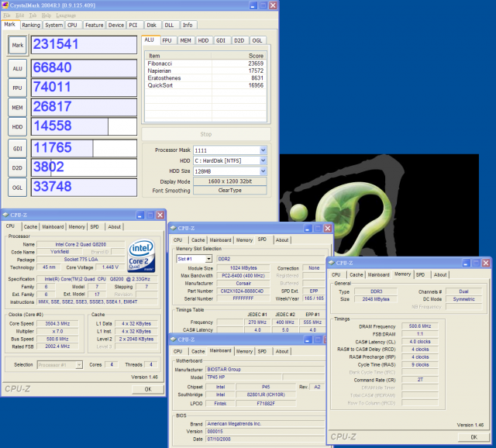The width and height of the screenshot is (496, 448).
Task: Select the Napierian score row
Action: tap(205, 71)
